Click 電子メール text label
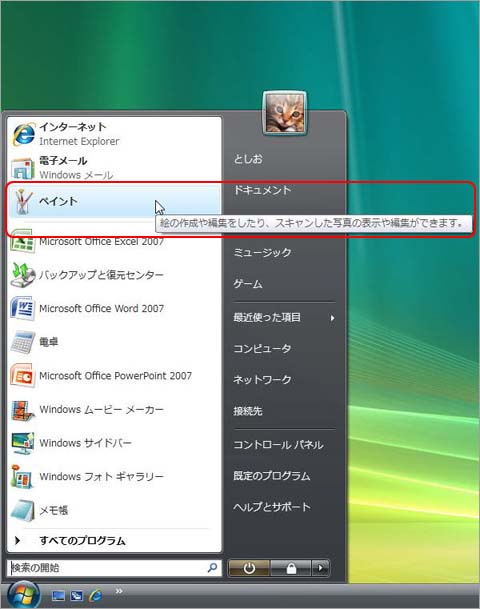 tap(63, 161)
